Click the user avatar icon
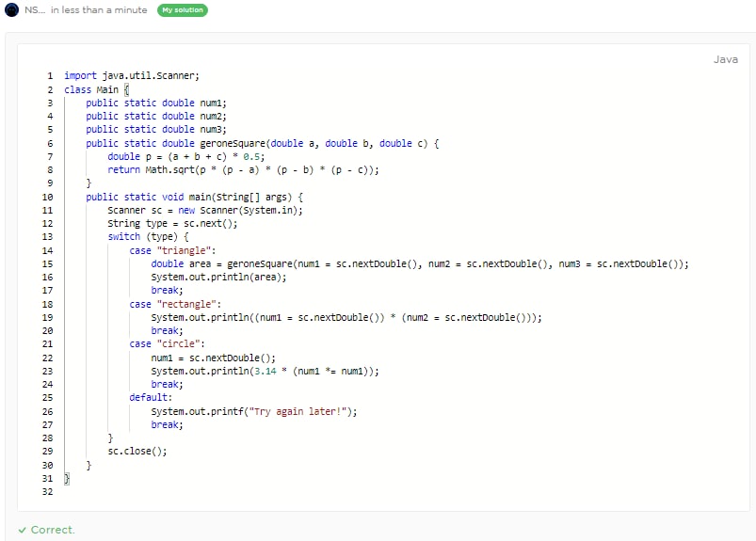The height and width of the screenshot is (541, 756). coord(11,9)
